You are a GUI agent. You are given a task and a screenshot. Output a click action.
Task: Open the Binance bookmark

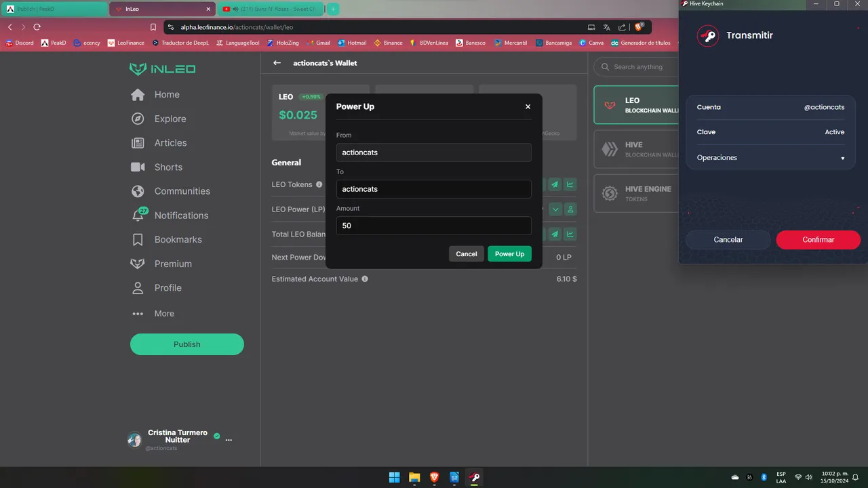(x=389, y=43)
